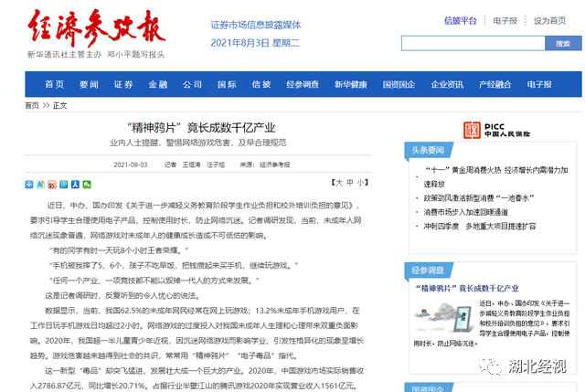
Task: Click the 信披平台 link at top
Action: 461,20
